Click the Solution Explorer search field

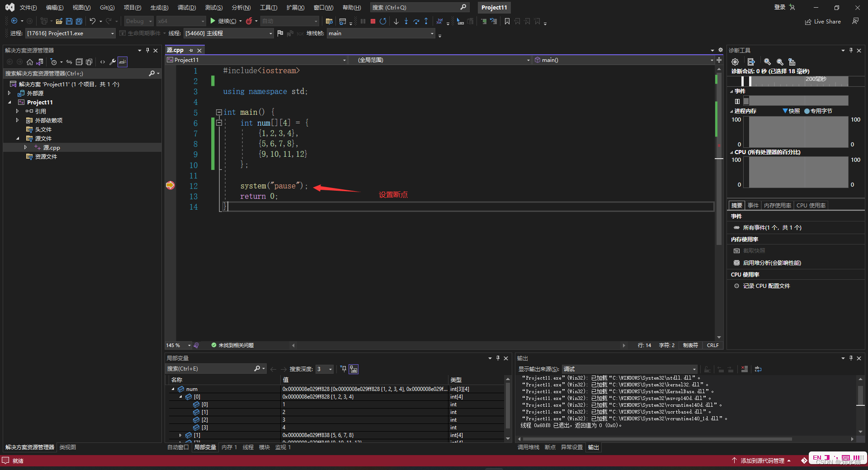coord(82,74)
